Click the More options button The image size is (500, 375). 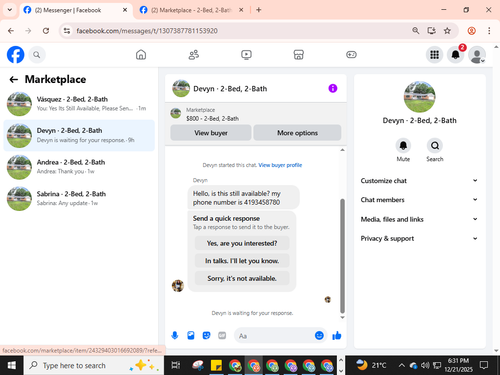click(297, 133)
